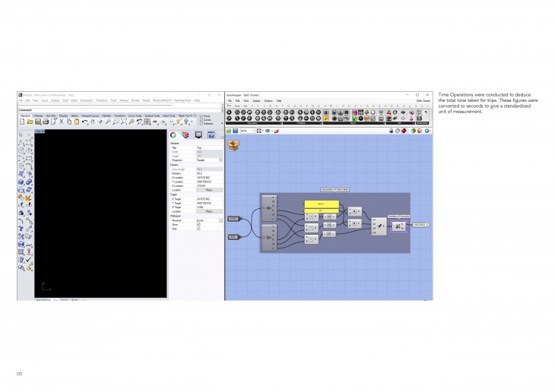
Task: Click the Camera Location Place button
Action: (209, 190)
